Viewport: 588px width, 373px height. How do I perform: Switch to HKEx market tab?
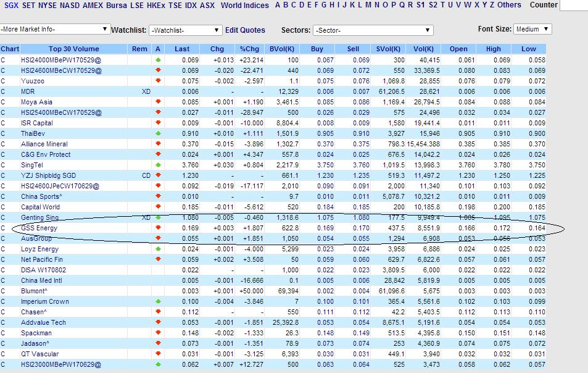(x=156, y=6)
